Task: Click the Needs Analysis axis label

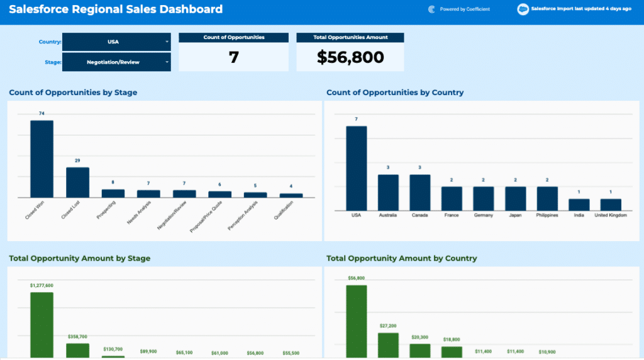Action: click(x=139, y=213)
